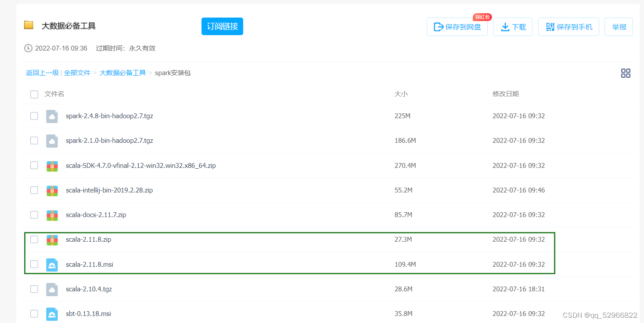This screenshot has height=323, width=644.
Task: Click the 270.4M size value
Action: pos(405,166)
